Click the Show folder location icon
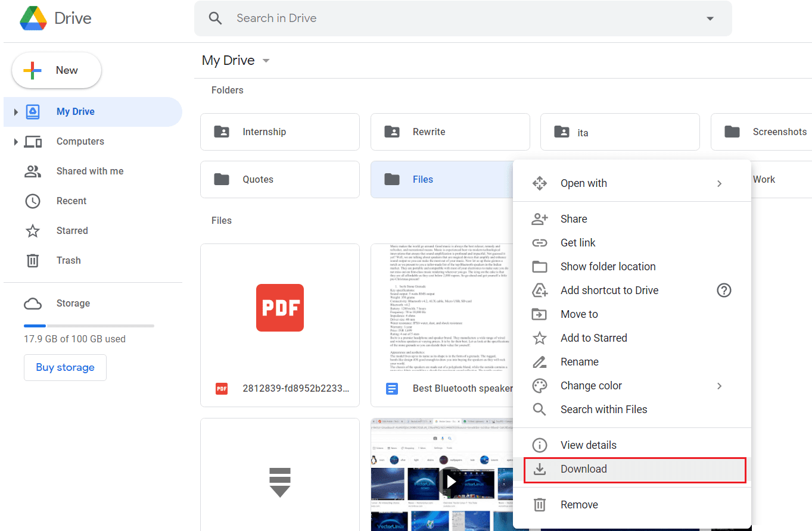812x531 pixels. coord(539,266)
